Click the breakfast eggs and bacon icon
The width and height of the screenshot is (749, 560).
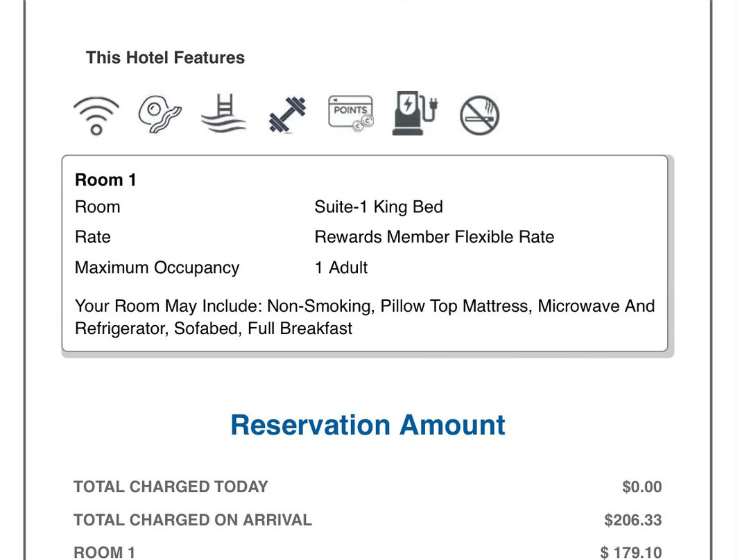(x=160, y=114)
